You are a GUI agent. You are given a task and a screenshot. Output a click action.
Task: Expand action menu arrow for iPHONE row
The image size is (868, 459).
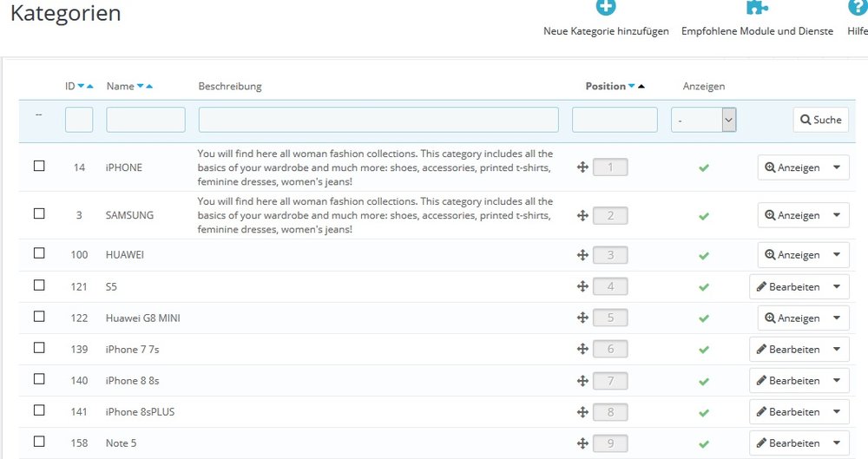point(837,167)
